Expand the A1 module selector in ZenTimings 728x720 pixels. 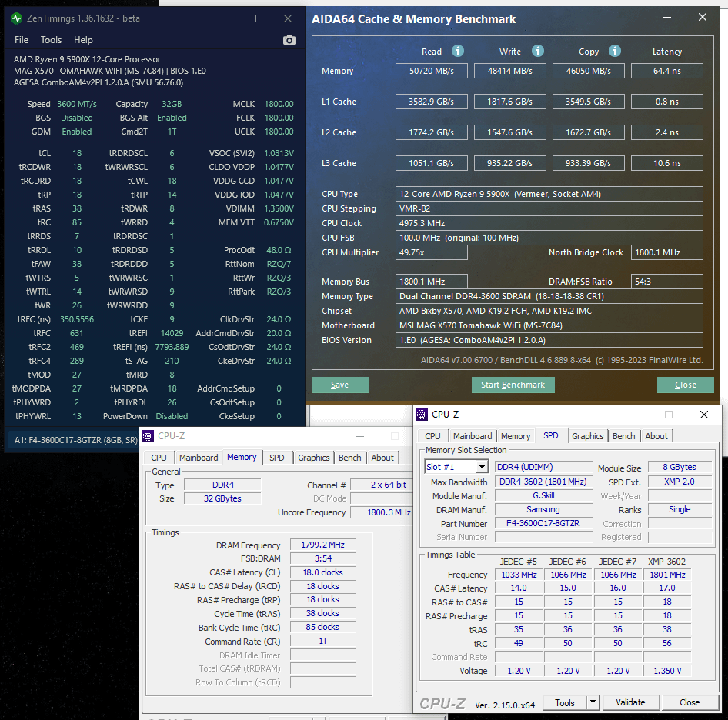pos(75,439)
